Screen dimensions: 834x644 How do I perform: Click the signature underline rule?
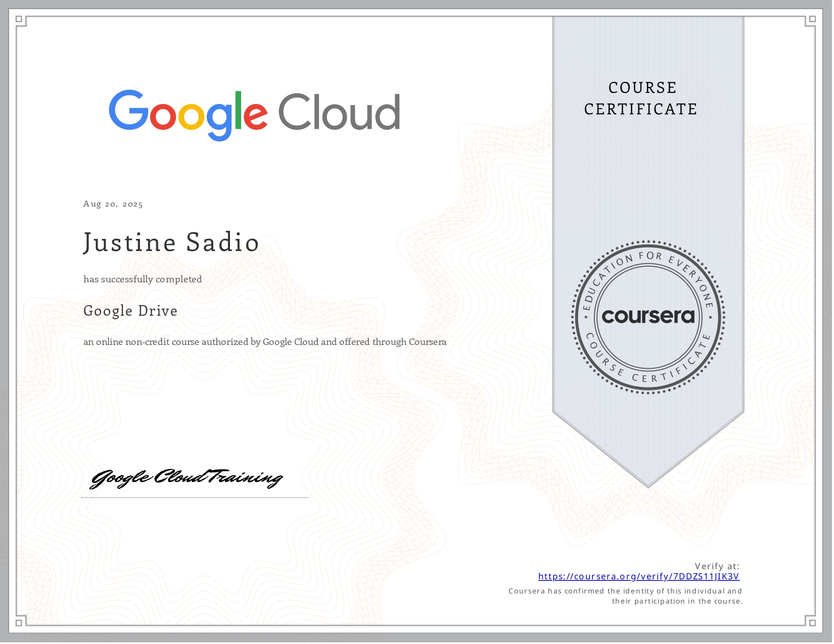coord(195,498)
